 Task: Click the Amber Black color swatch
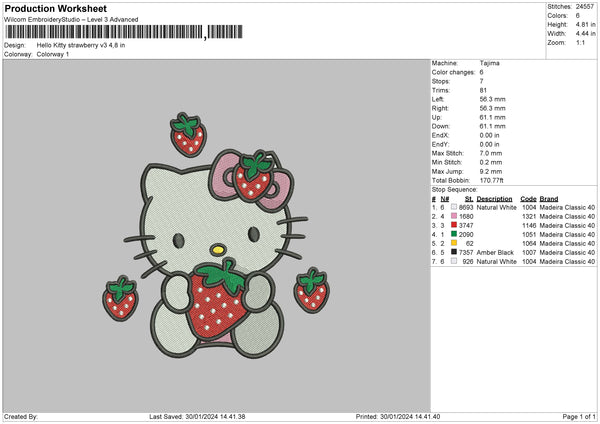pos(454,252)
